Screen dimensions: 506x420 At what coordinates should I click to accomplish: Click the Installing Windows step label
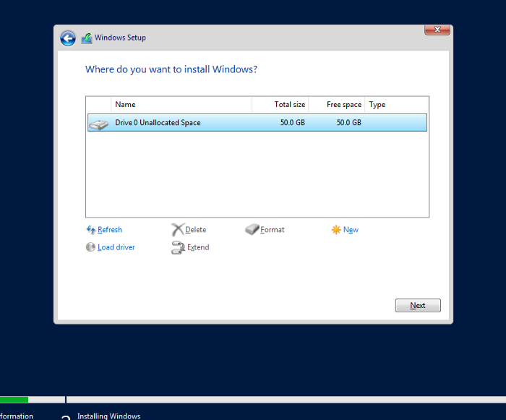[x=108, y=416]
